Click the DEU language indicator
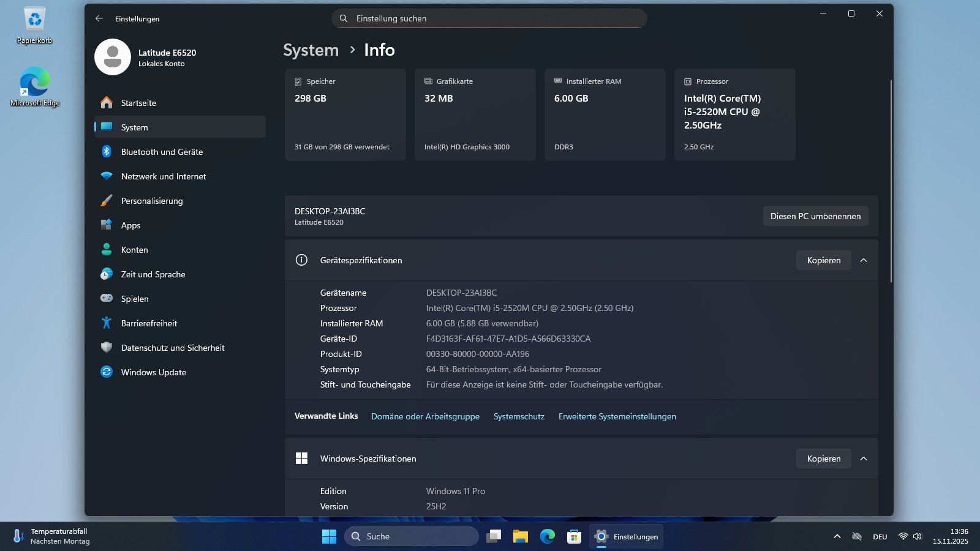The height and width of the screenshot is (551, 980). (880, 536)
